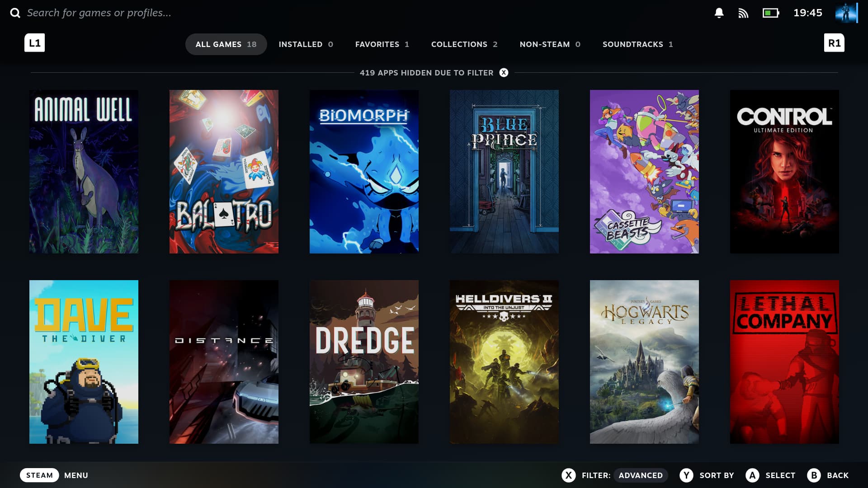Click the battery status icon

(x=771, y=13)
